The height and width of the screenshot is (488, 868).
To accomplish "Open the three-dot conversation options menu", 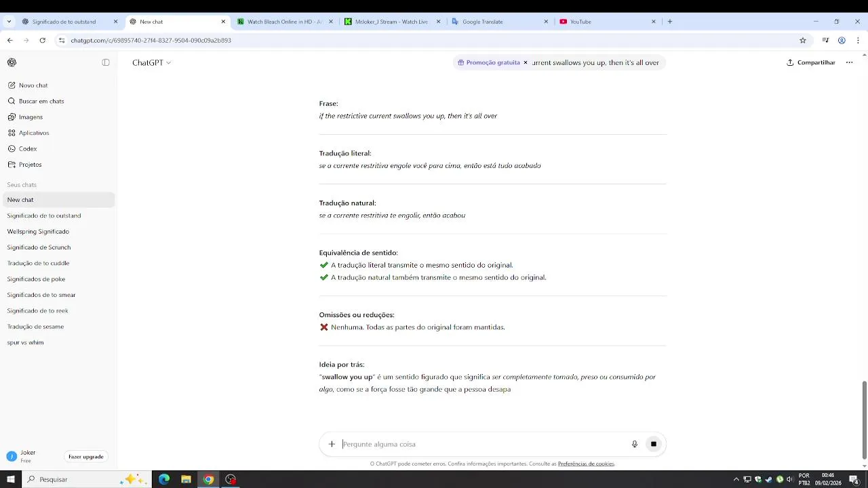I will 849,62.
